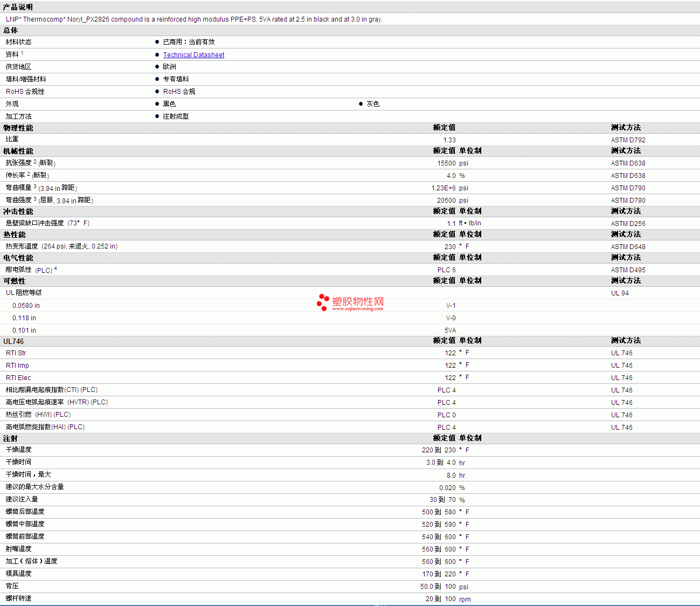This screenshot has height=606, width=700.
Task: Click the 悬壁梁缺口冲击强度 row label
Action: coord(47,223)
